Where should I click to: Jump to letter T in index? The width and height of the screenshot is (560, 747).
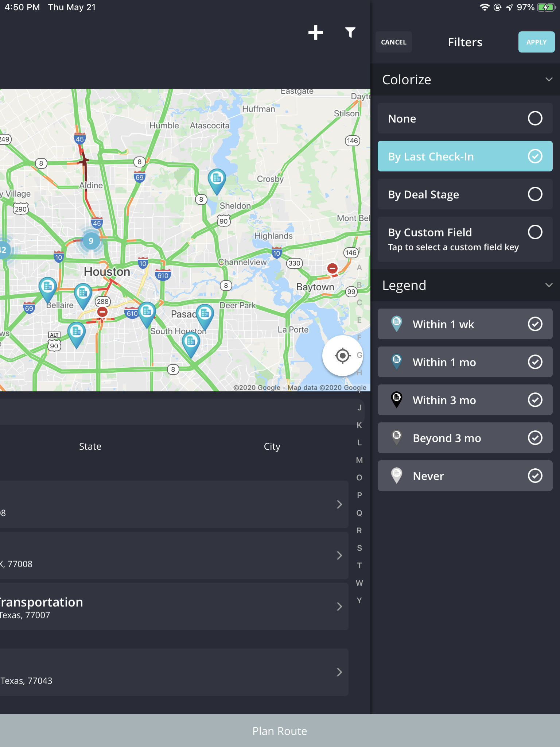pyautogui.click(x=359, y=565)
